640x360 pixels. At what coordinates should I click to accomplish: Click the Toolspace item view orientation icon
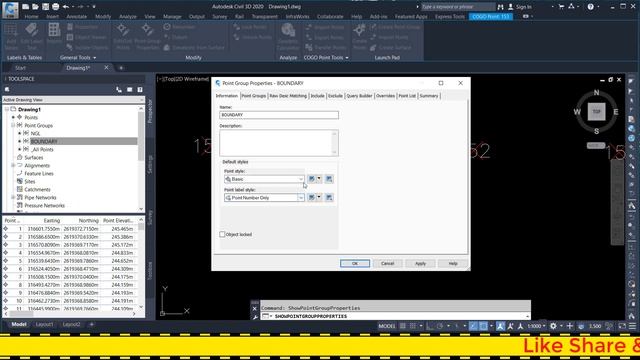[x=119, y=89]
